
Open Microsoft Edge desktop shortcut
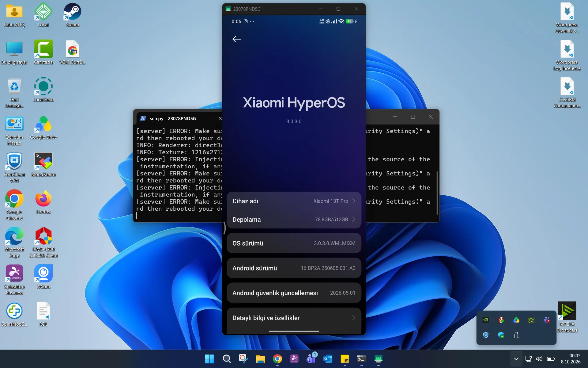(14, 242)
